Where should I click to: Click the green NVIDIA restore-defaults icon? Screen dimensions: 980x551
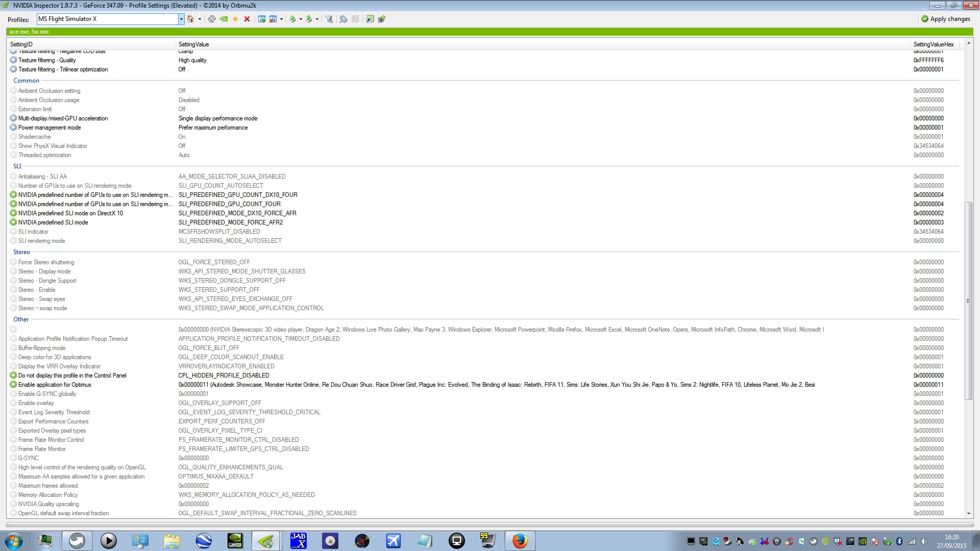point(224,19)
